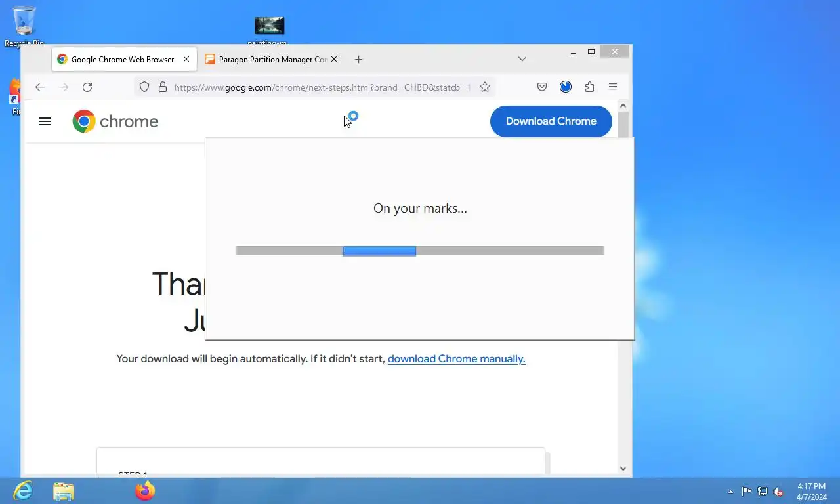The height and width of the screenshot is (504, 840).
Task: Maximize the Firefox window
Action: [x=591, y=51]
